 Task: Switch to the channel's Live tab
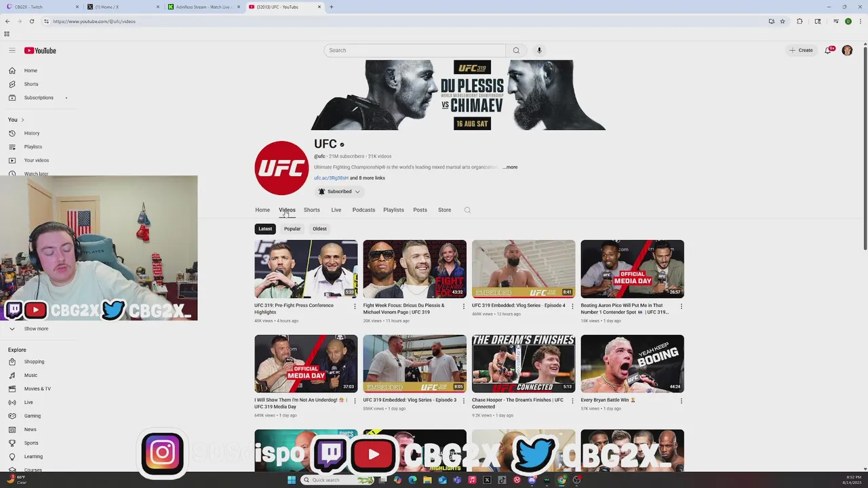point(336,210)
